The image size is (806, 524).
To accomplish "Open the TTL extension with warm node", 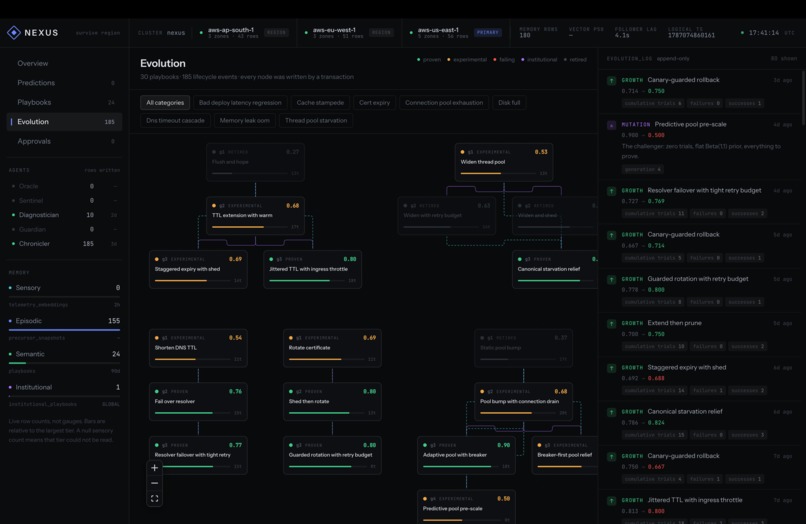I will coord(255,215).
